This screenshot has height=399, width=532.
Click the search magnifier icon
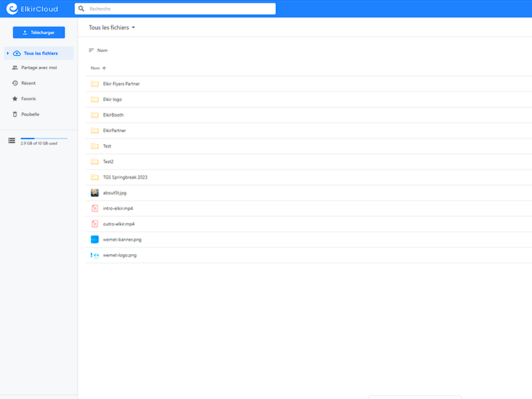[82, 9]
